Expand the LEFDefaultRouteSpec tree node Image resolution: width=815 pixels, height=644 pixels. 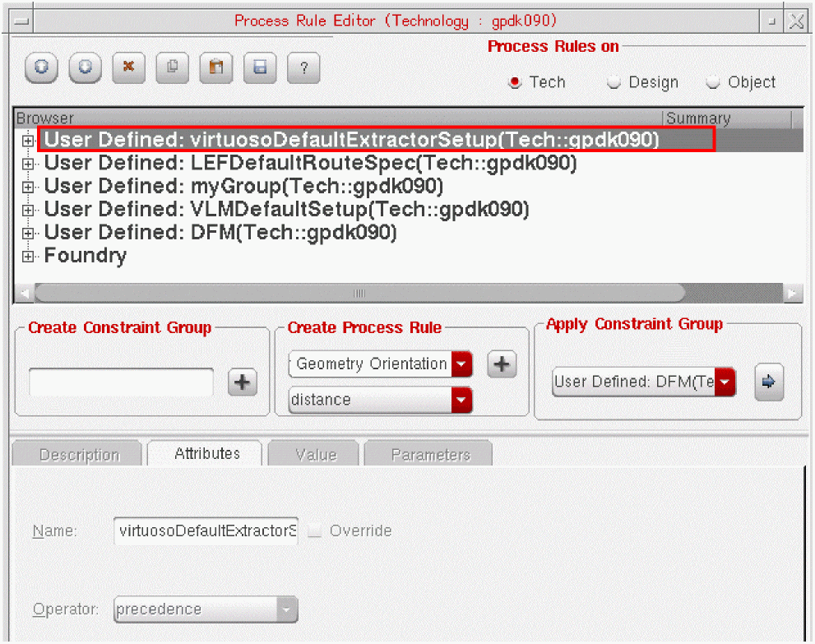click(28, 164)
